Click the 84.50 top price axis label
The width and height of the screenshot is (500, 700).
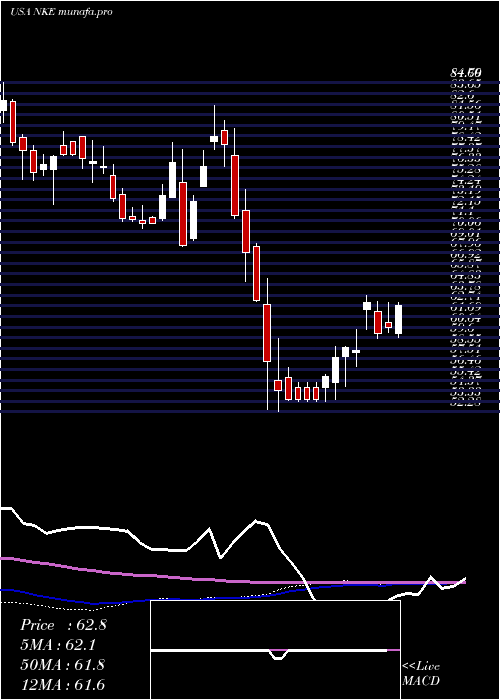coord(465,72)
